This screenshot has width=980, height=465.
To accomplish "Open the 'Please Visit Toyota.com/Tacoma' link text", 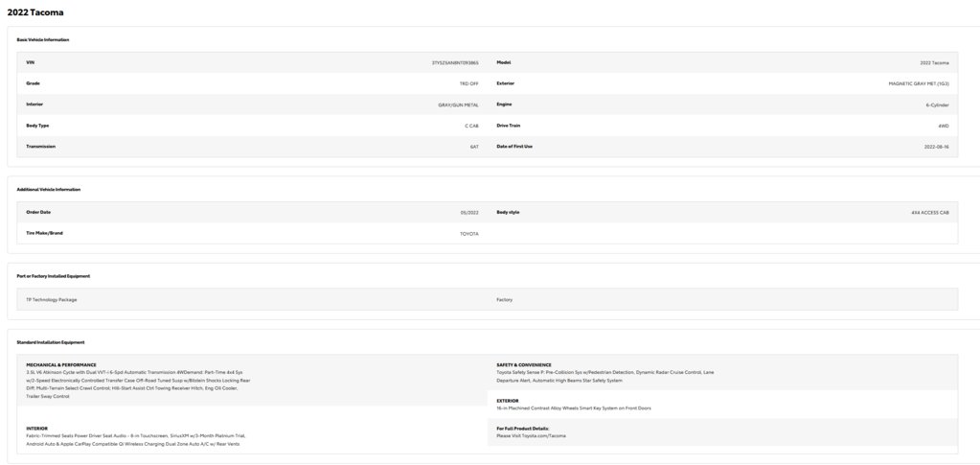I will pos(531,435).
